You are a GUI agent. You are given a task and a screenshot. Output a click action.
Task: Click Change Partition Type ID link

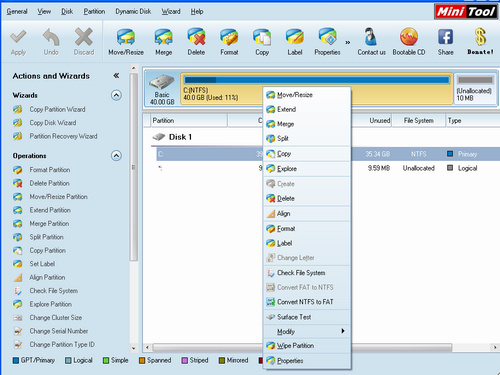pyautogui.click(x=62, y=344)
